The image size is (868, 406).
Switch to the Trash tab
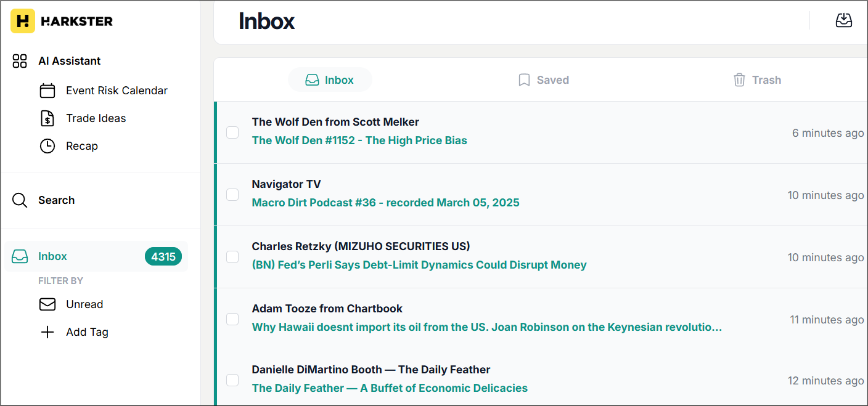[757, 80]
